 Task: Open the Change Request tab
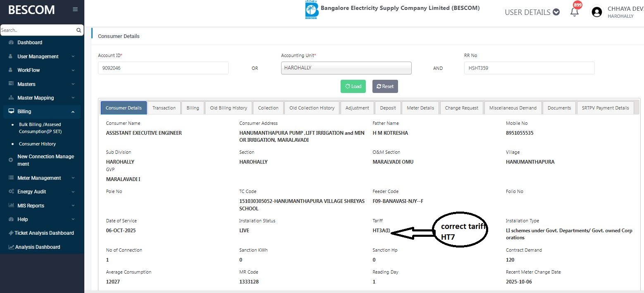click(462, 108)
